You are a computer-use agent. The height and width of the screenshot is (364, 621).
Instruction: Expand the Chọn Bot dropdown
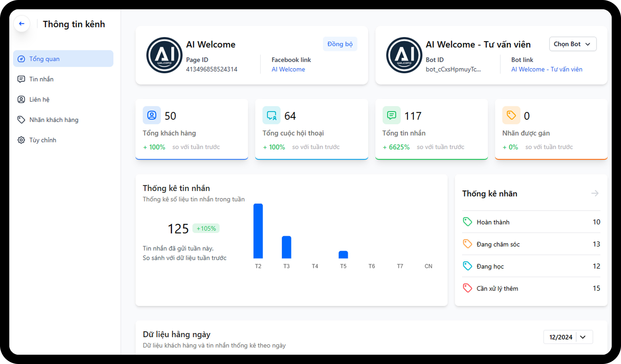pyautogui.click(x=572, y=44)
